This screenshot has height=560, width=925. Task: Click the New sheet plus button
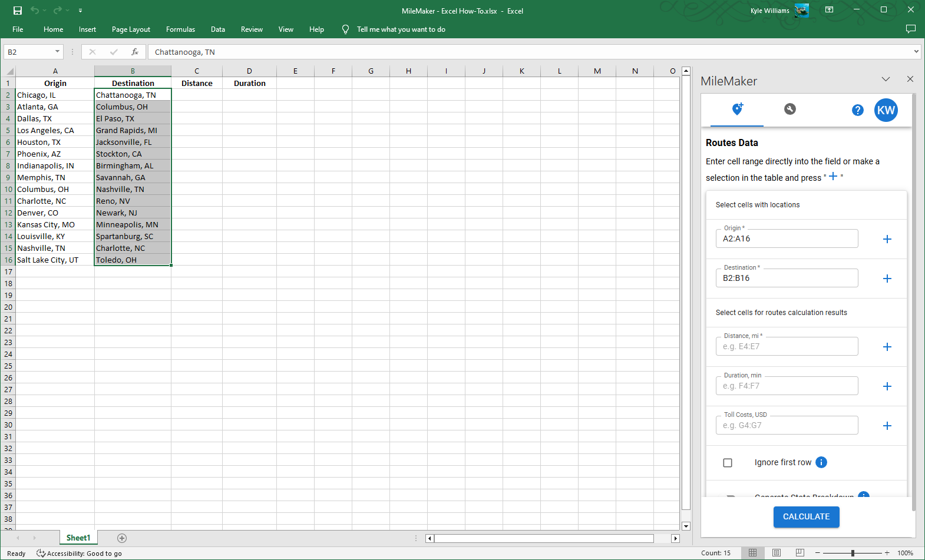point(122,538)
